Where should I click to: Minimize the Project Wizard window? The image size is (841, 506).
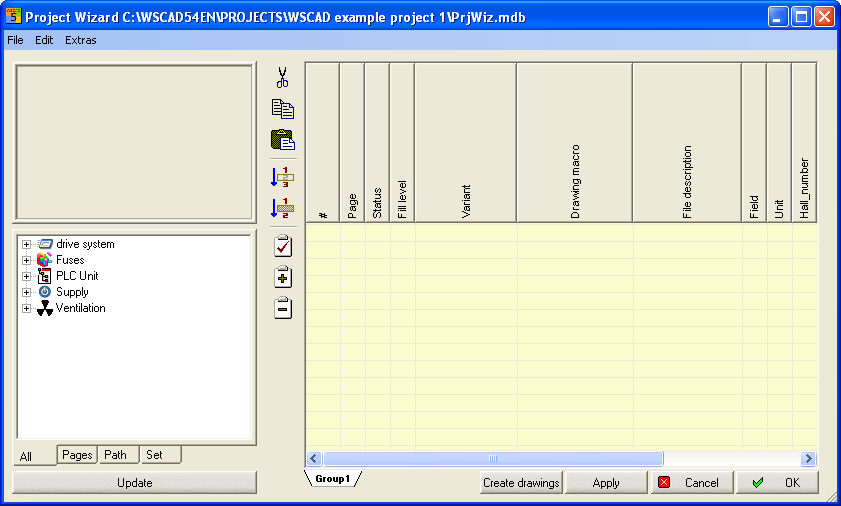[777, 17]
